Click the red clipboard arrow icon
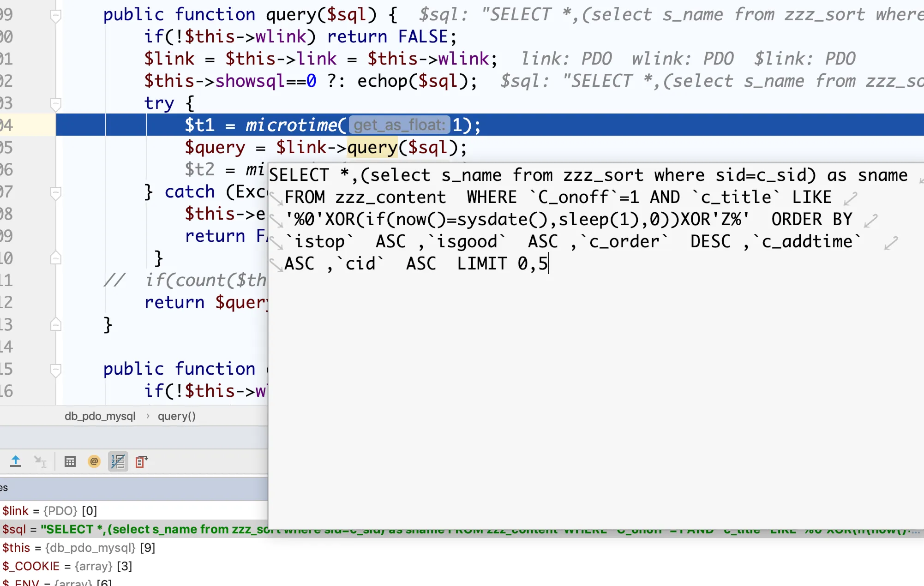The width and height of the screenshot is (924, 586). coord(141,461)
